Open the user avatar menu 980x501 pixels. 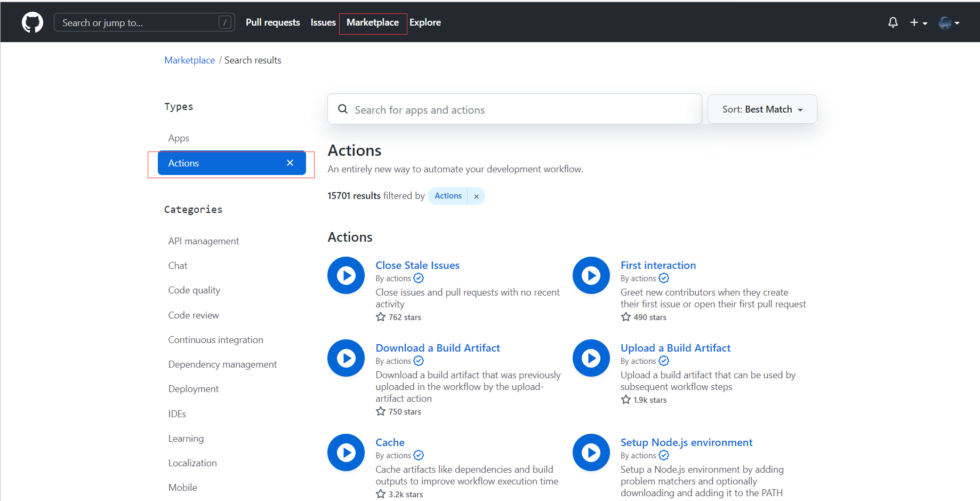point(949,22)
